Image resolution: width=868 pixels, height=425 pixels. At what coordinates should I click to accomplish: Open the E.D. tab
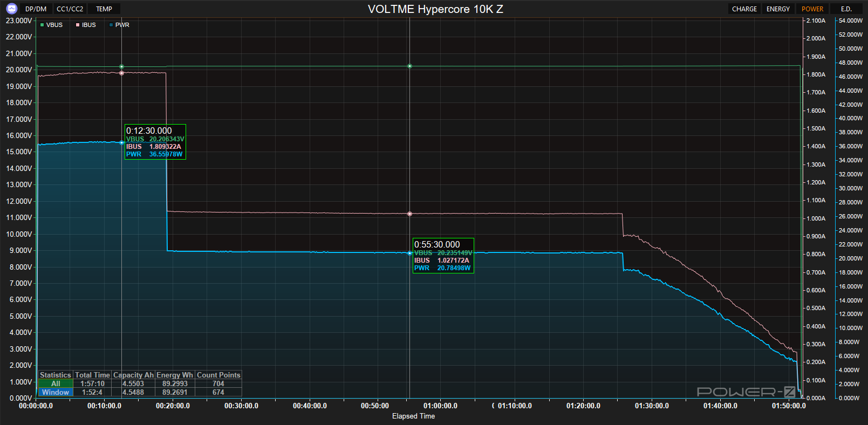click(x=846, y=9)
